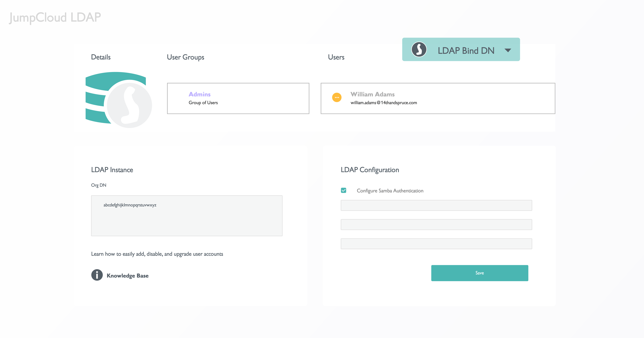Uncheck Configure Samba Authentication checkbox
644x338 pixels.
click(x=344, y=190)
